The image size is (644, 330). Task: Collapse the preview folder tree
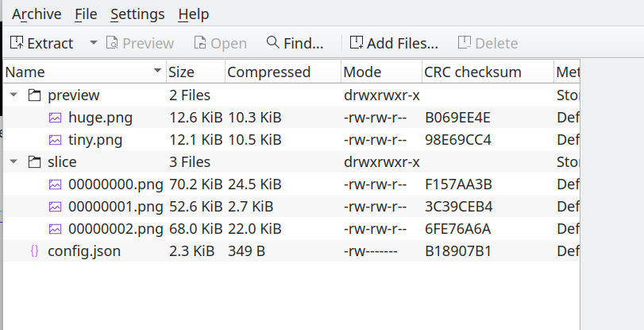(14, 95)
